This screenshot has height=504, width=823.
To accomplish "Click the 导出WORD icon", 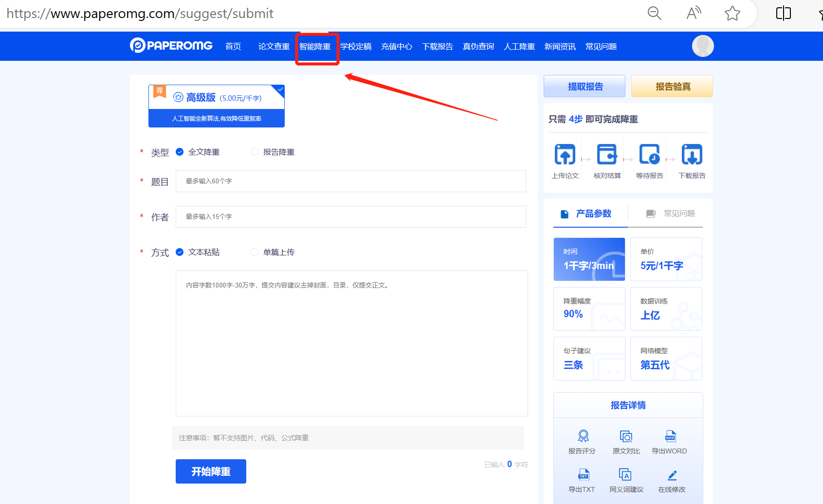I will (x=670, y=436).
